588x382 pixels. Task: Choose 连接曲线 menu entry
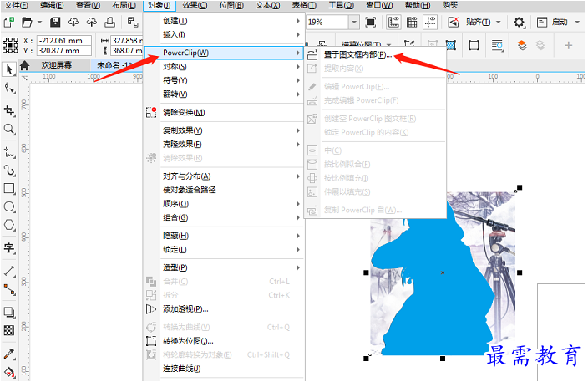pyautogui.click(x=224, y=369)
